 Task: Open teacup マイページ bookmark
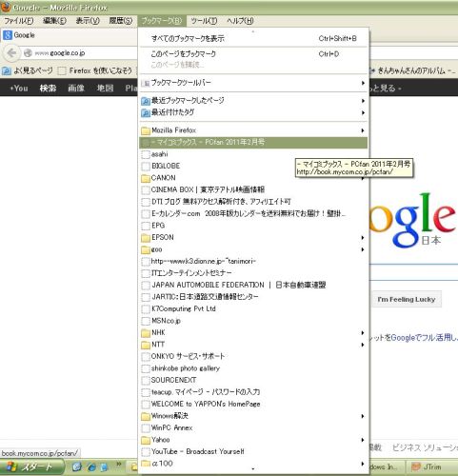(x=253, y=392)
